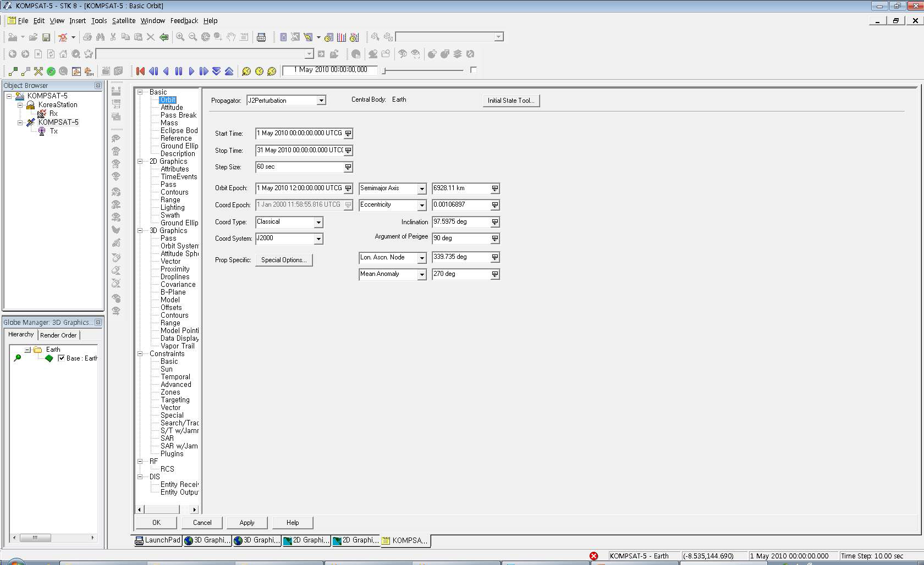Screen dimensions: 924x565
Task: Click the Help button
Action: 293,523
